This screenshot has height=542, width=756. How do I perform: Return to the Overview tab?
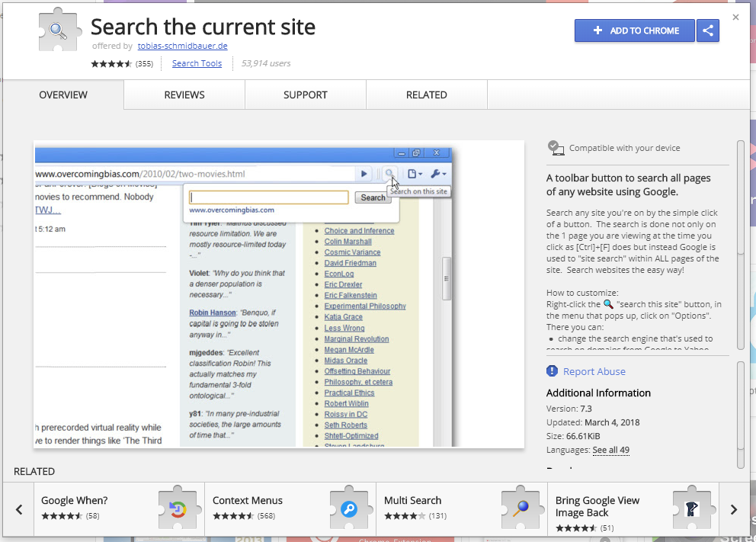click(x=62, y=95)
